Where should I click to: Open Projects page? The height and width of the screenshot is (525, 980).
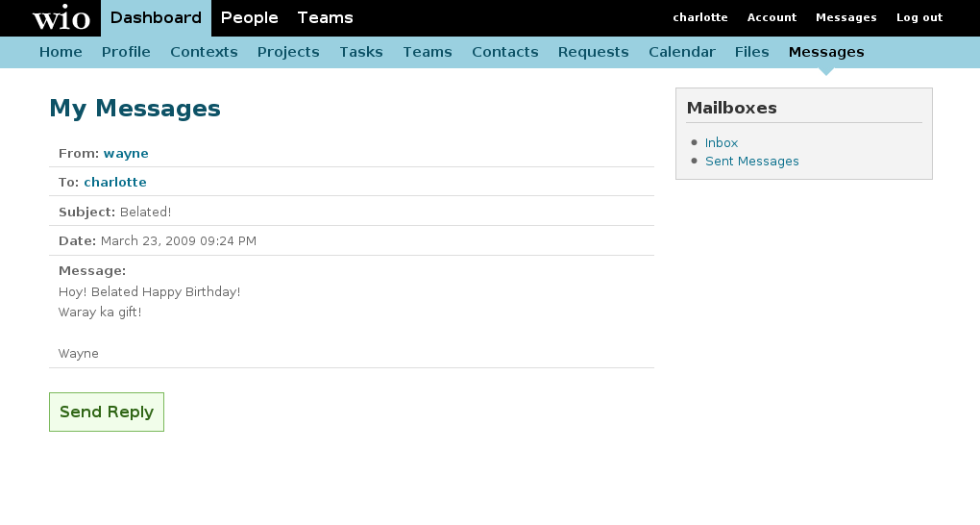click(288, 52)
